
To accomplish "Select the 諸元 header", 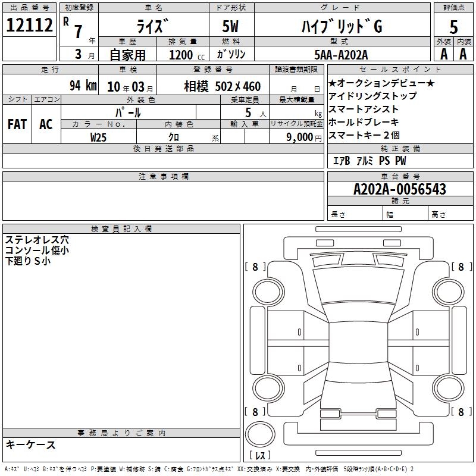I will pos(400,201).
